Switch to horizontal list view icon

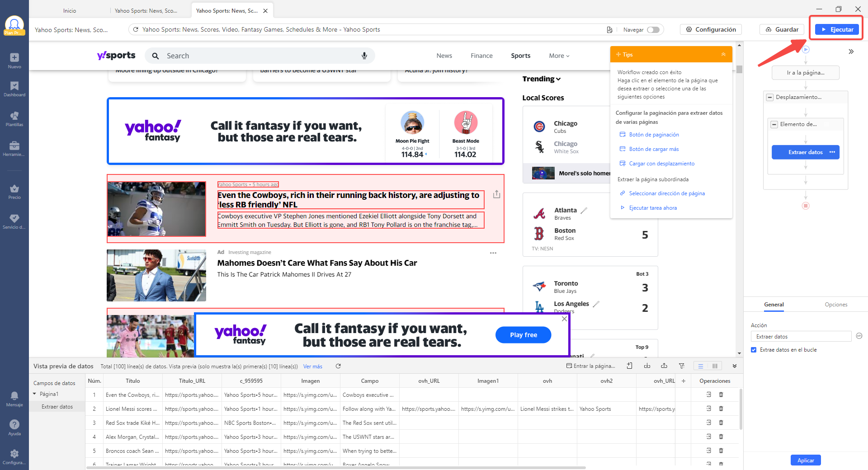click(x=701, y=366)
